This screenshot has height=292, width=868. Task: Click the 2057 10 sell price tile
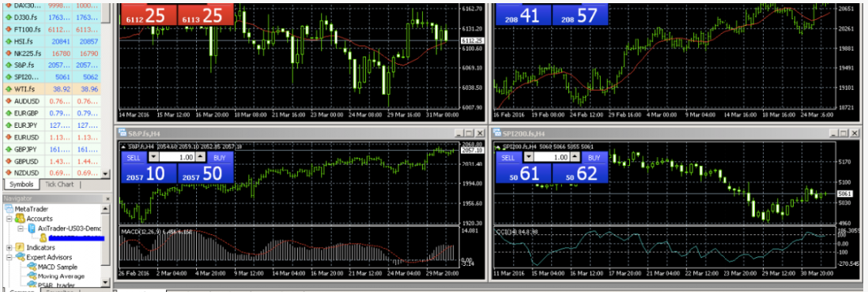click(x=149, y=174)
